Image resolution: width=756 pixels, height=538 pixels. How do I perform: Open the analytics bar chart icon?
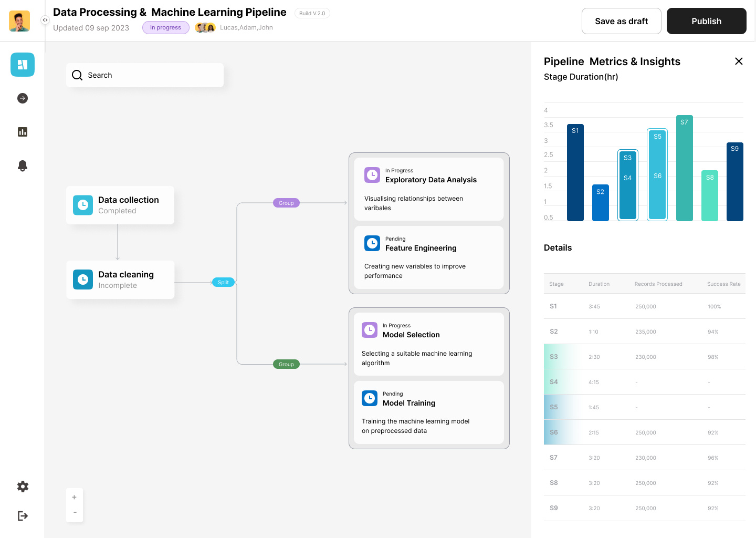click(x=22, y=132)
